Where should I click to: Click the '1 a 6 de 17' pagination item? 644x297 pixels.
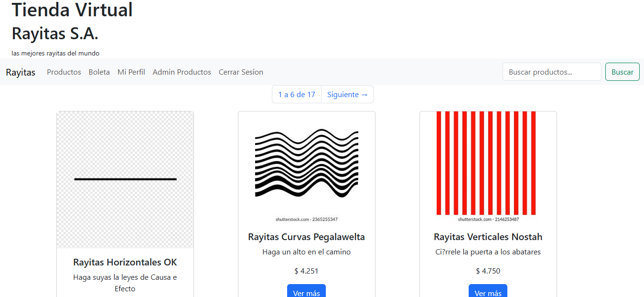(x=297, y=94)
